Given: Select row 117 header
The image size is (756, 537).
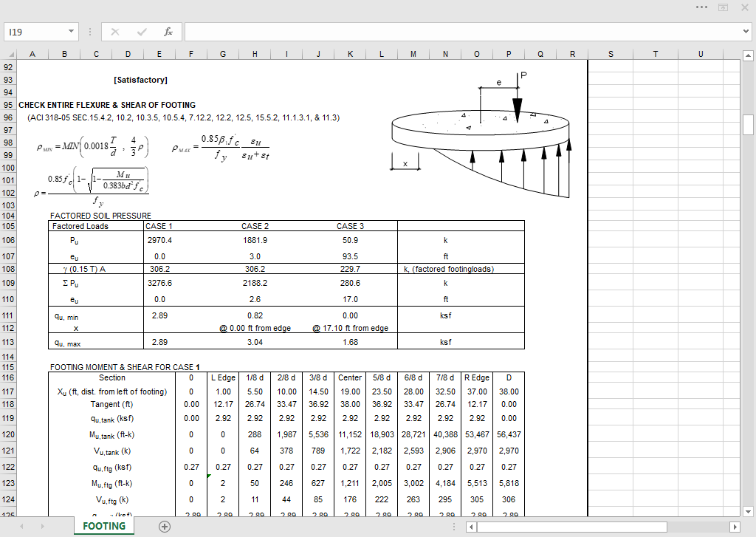Looking at the screenshot, I should (8, 391).
